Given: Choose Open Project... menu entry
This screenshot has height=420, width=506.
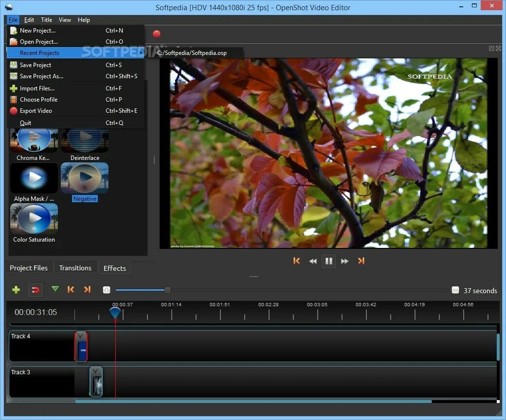Looking at the screenshot, I should point(75,42).
